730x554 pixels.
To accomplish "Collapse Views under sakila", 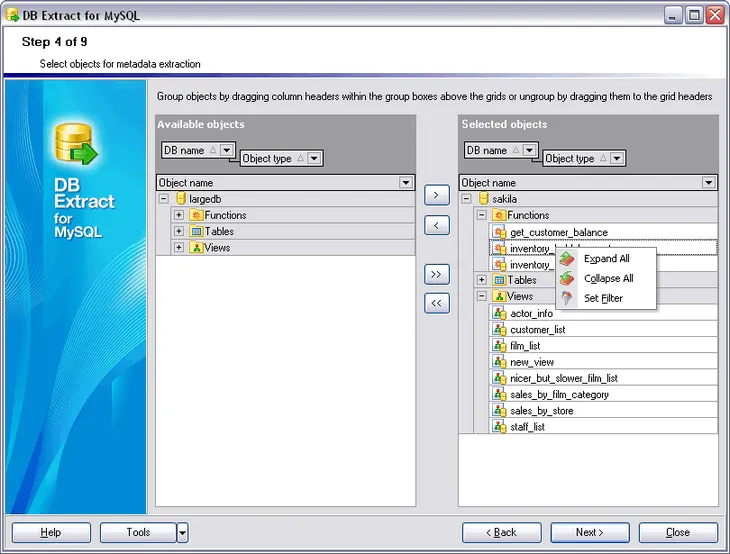I will (x=482, y=296).
